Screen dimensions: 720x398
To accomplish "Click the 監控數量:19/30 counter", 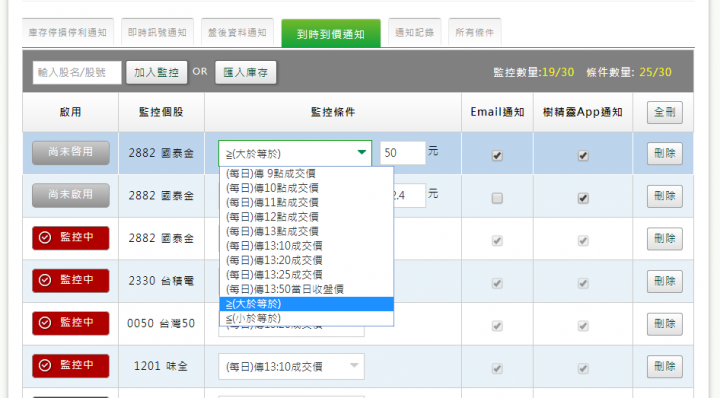I will pos(534,72).
